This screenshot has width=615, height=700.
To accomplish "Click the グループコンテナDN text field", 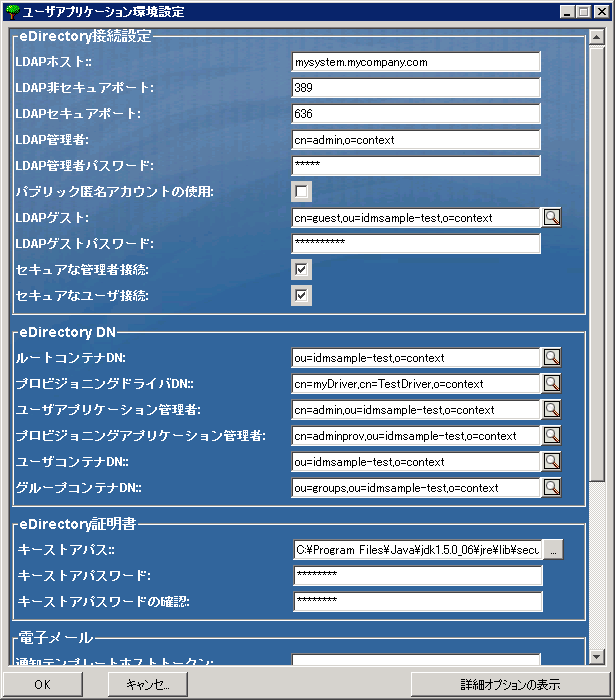I will tap(416, 488).
